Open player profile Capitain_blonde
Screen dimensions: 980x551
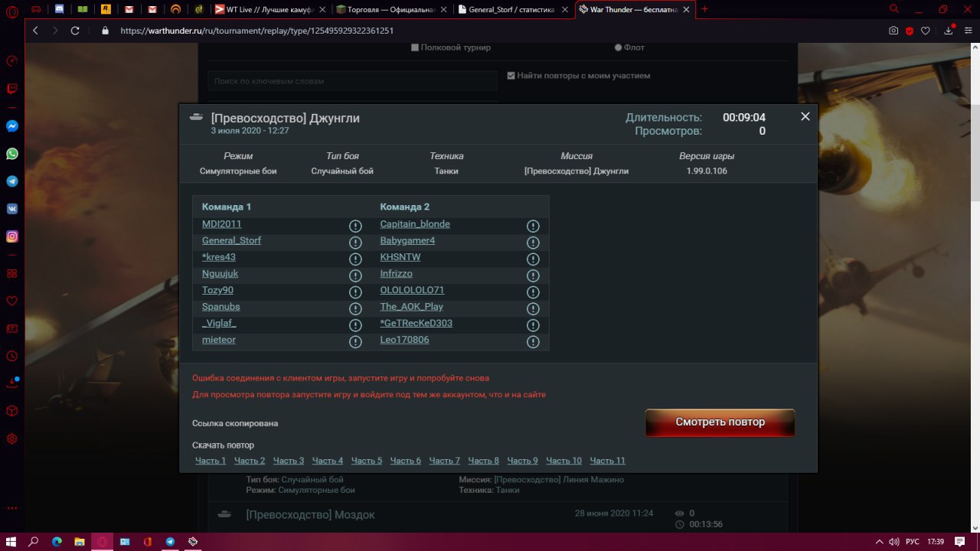415,224
